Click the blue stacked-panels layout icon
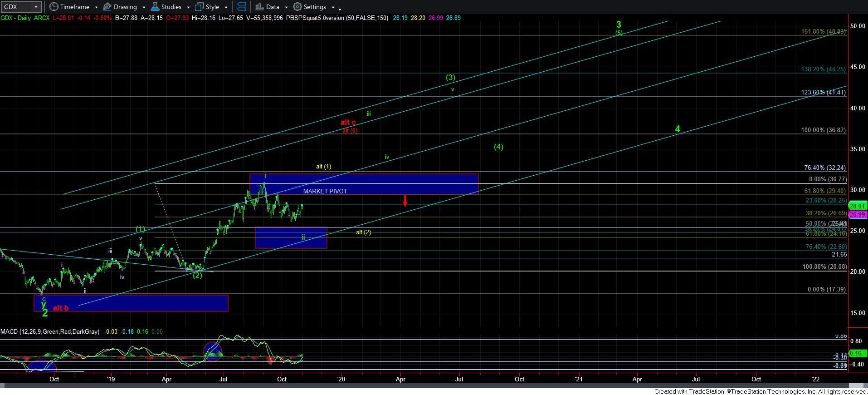Image resolution: width=868 pixels, height=395 pixels. (x=241, y=7)
